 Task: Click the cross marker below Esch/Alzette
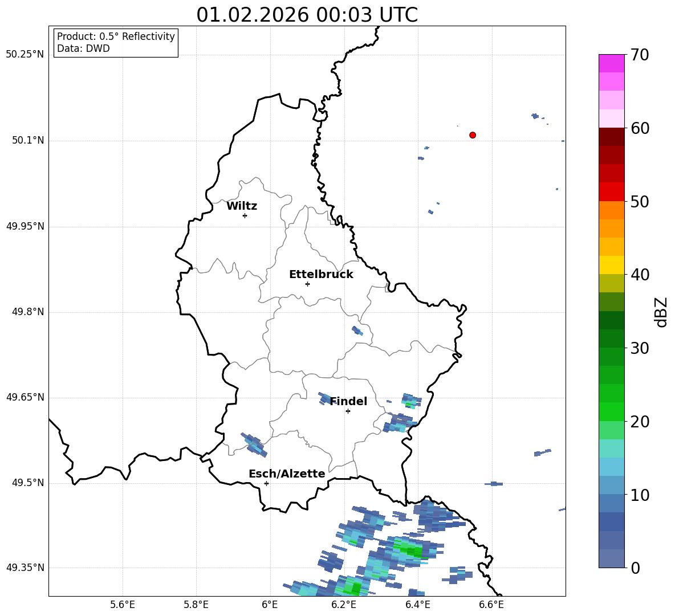tap(266, 483)
